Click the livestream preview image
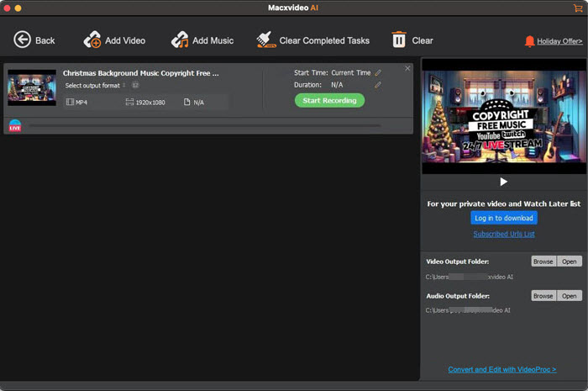588x391 pixels. 504,116
